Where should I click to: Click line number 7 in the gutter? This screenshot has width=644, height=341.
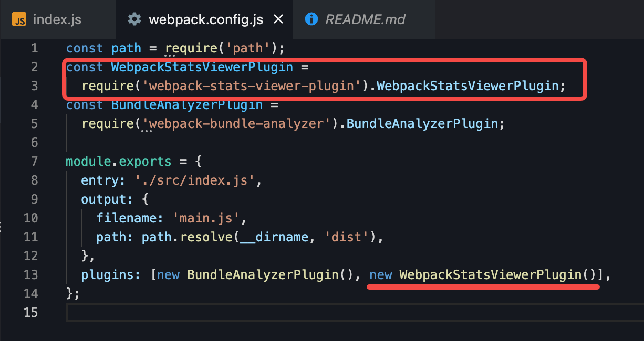34,162
